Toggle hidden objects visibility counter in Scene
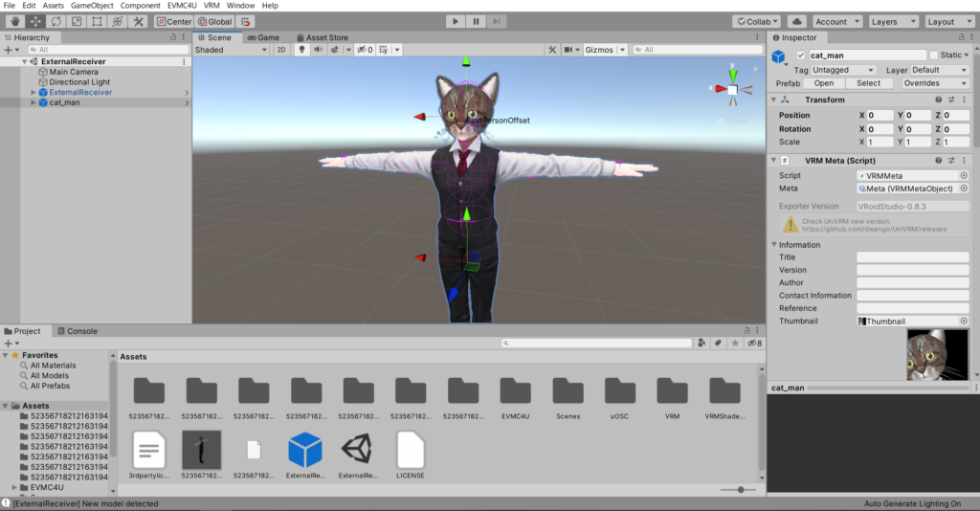Screen dimensions: 980x511 [365, 50]
